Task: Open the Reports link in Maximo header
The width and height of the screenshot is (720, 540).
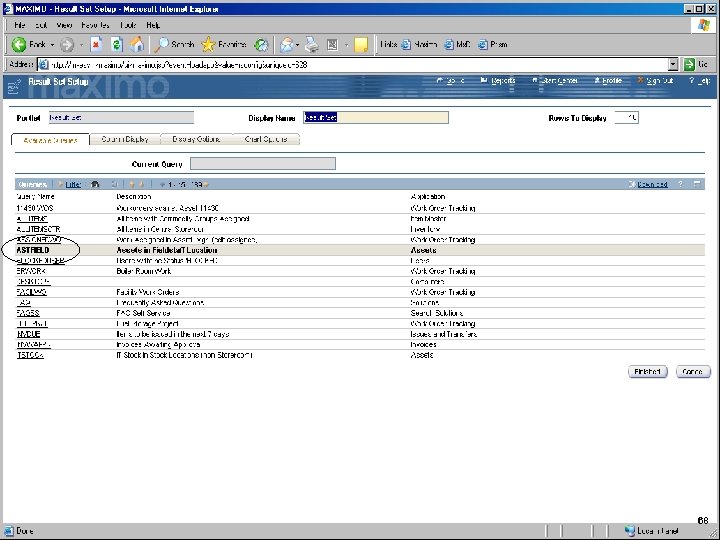Action: coord(498,81)
